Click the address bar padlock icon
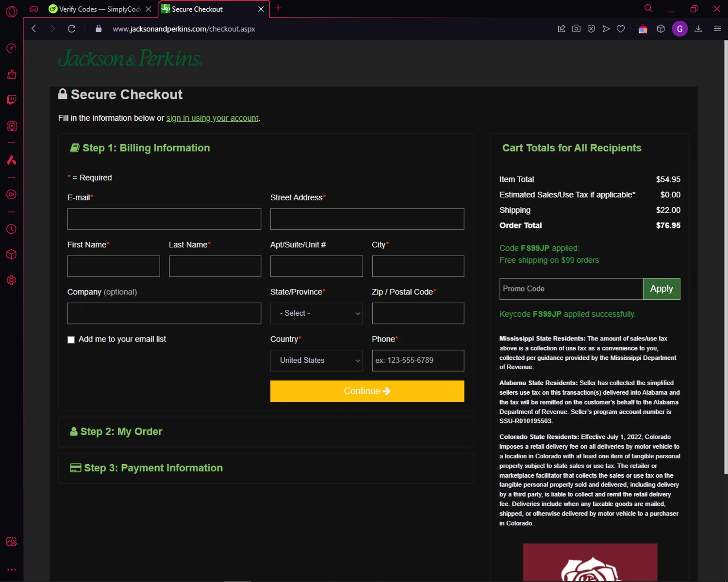Image resolution: width=728 pixels, height=582 pixels. click(x=99, y=29)
